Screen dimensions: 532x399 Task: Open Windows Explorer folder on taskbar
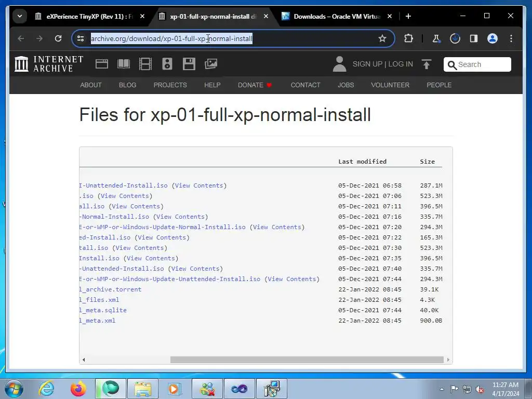click(142, 389)
